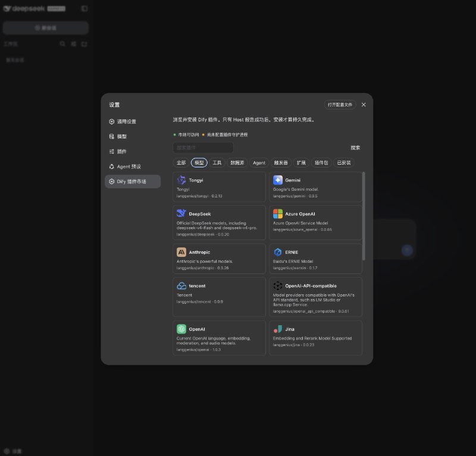Viewport: 476px width, 456px height.
Task: Close the 设置 dialog
Action: pos(364,105)
